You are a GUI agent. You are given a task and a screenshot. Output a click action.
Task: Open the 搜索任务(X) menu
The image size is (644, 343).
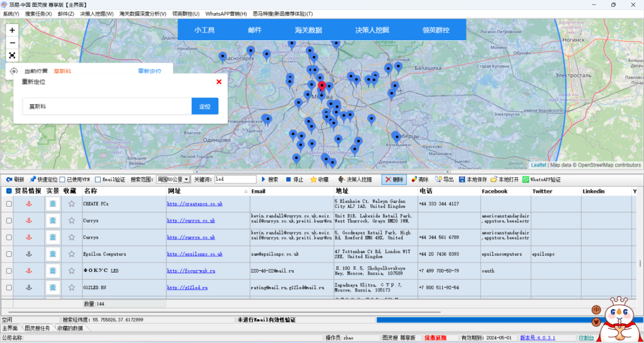pos(39,13)
